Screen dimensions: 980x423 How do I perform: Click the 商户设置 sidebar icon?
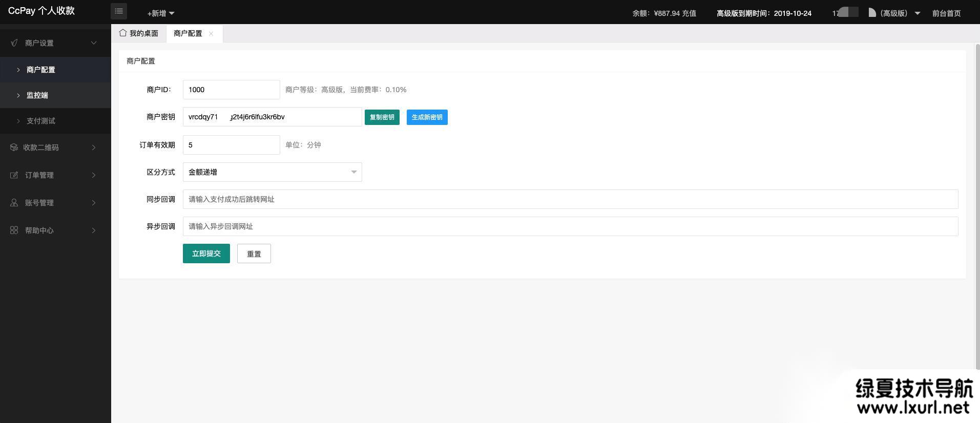point(14,43)
